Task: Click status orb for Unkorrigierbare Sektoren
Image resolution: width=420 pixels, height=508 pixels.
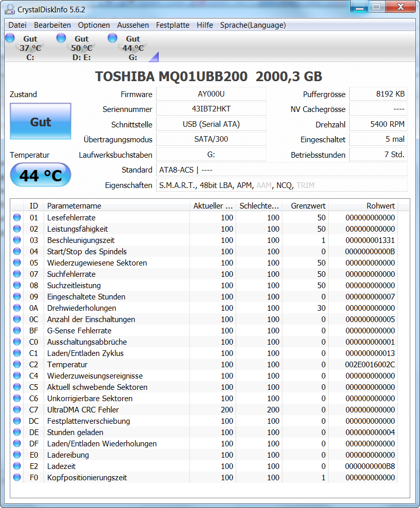Action: click(x=17, y=398)
